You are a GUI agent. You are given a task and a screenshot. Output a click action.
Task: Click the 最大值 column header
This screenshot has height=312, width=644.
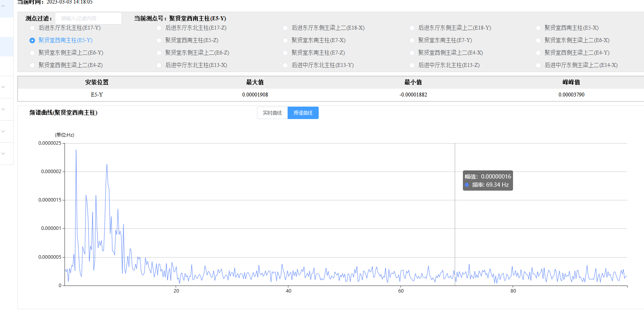(x=255, y=82)
